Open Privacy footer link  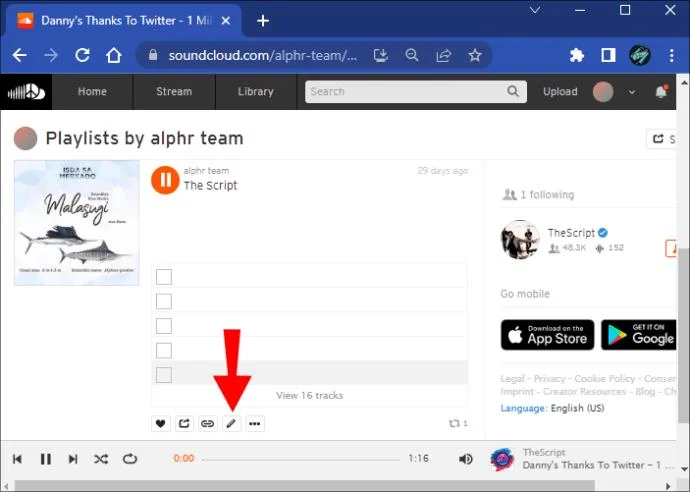click(x=549, y=378)
